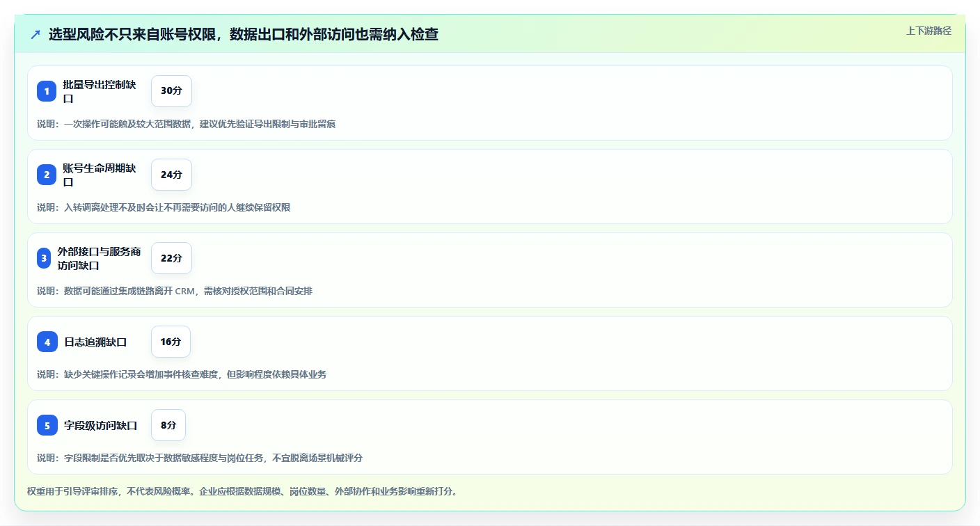Image resolution: width=980 pixels, height=526 pixels.
Task: Click description about 集成链路离开 CRM
Action: tap(175, 291)
